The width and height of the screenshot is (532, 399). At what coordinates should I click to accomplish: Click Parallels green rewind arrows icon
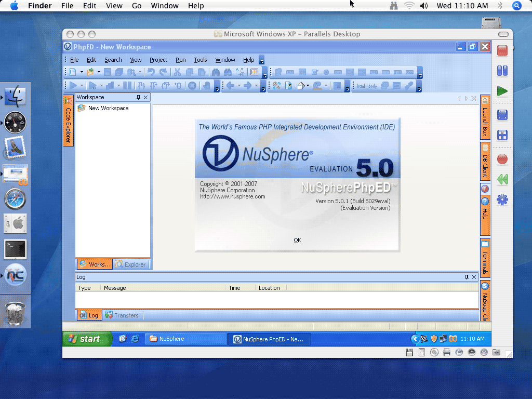click(x=502, y=179)
